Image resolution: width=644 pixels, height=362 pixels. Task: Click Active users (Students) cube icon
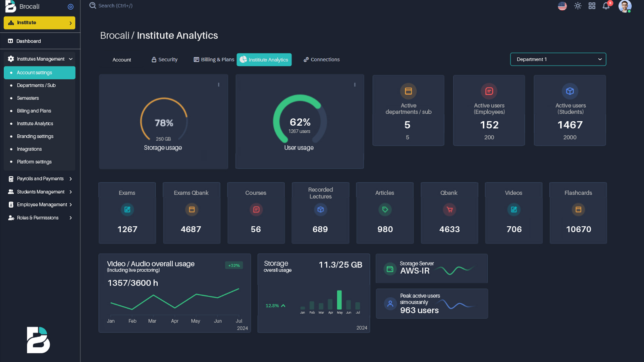pos(570,91)
